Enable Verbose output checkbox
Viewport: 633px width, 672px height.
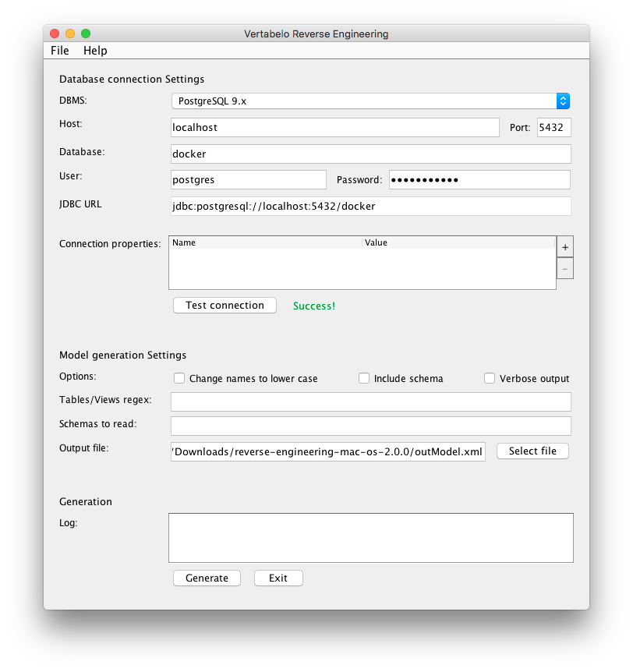490,378
